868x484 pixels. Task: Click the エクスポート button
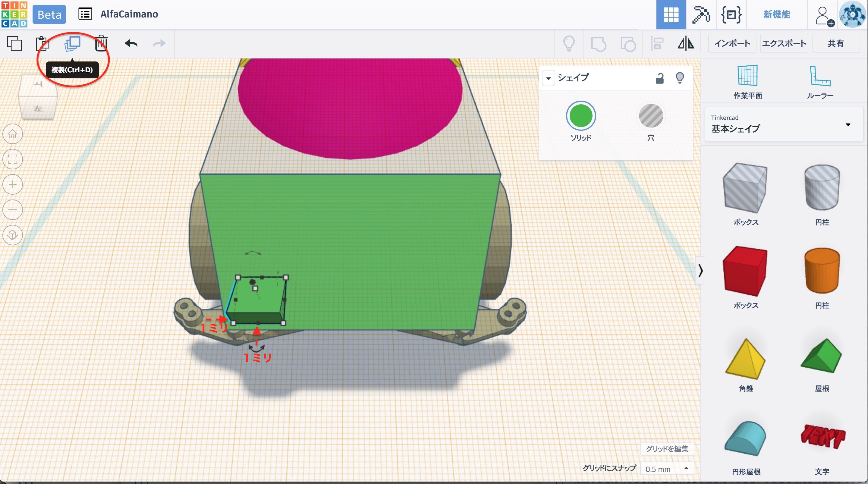click(784, 43)
